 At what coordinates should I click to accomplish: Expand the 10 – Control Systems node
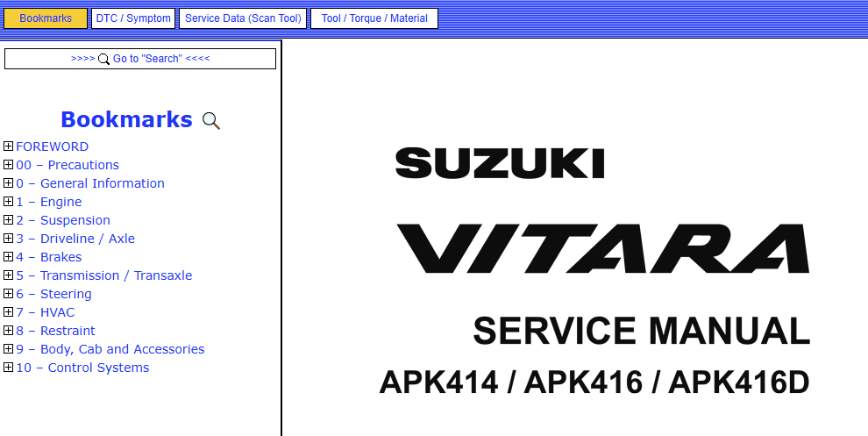[9, 368]
